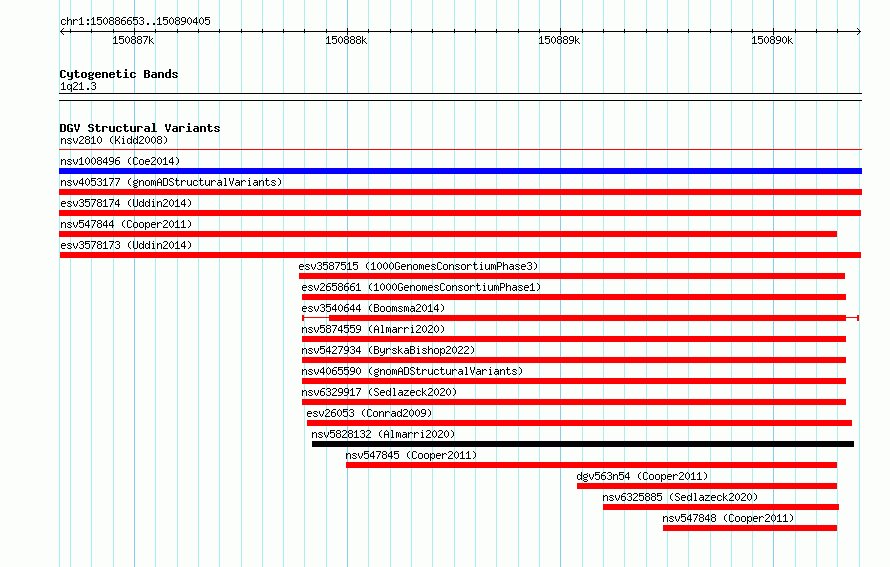Select the red bar of nsv547844
Screen dimensions: 890x567
[448, 234]
